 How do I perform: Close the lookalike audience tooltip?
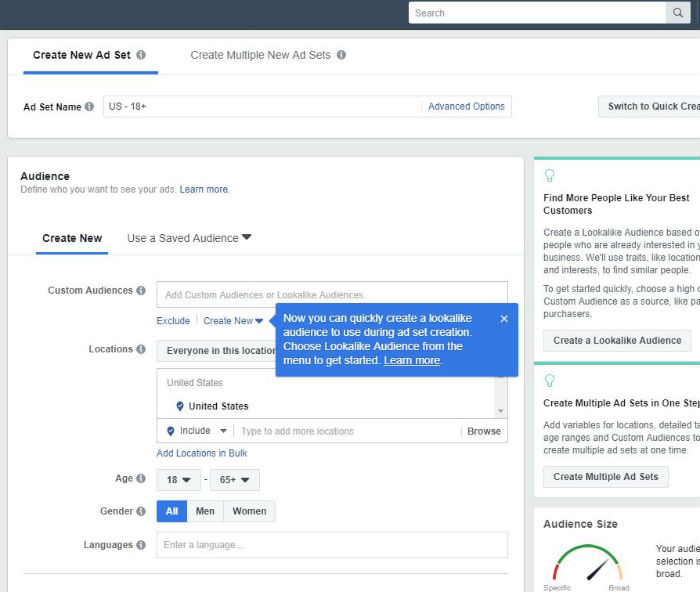(x=504, y=319)
